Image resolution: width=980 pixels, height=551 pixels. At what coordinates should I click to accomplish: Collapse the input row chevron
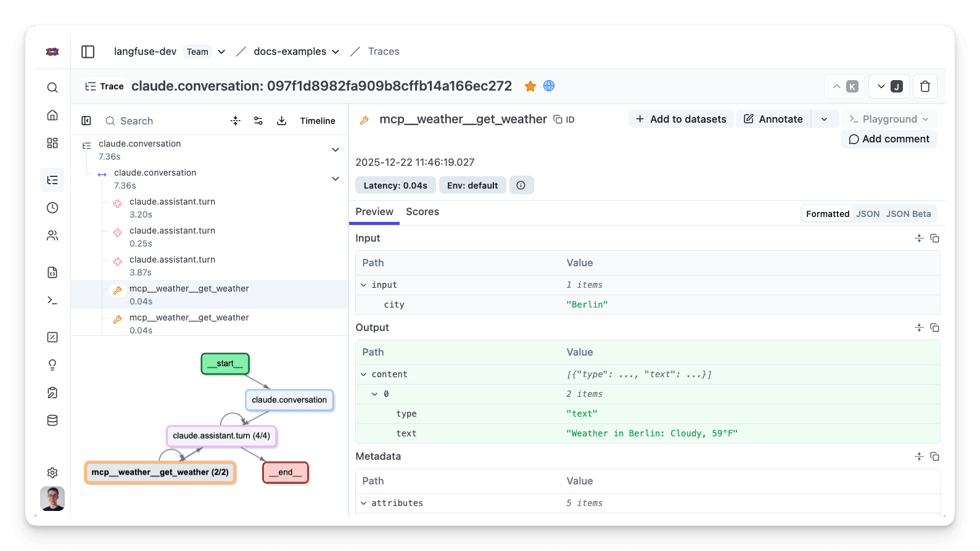[364, 285]
